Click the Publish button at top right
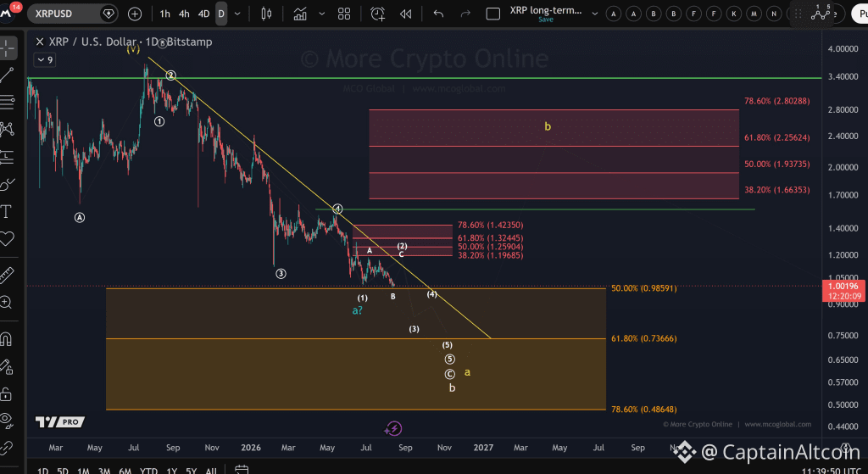This screenshot has width=868, height=474. point(860,14)
